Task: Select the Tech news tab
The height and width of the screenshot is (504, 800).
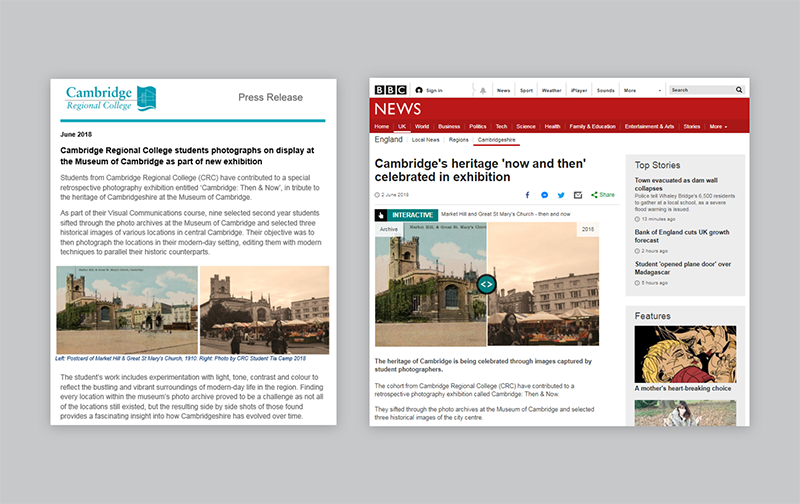Action: 502,127
